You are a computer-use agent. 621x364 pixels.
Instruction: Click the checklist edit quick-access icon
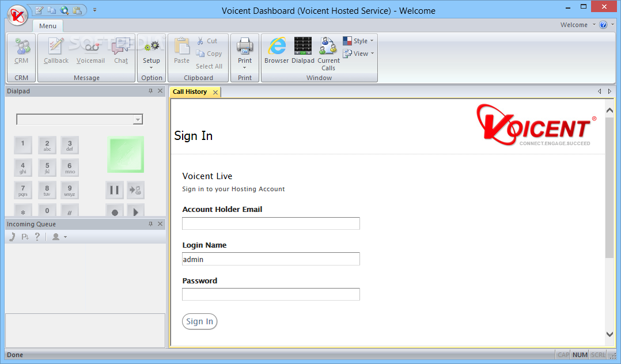coord(39,10)
